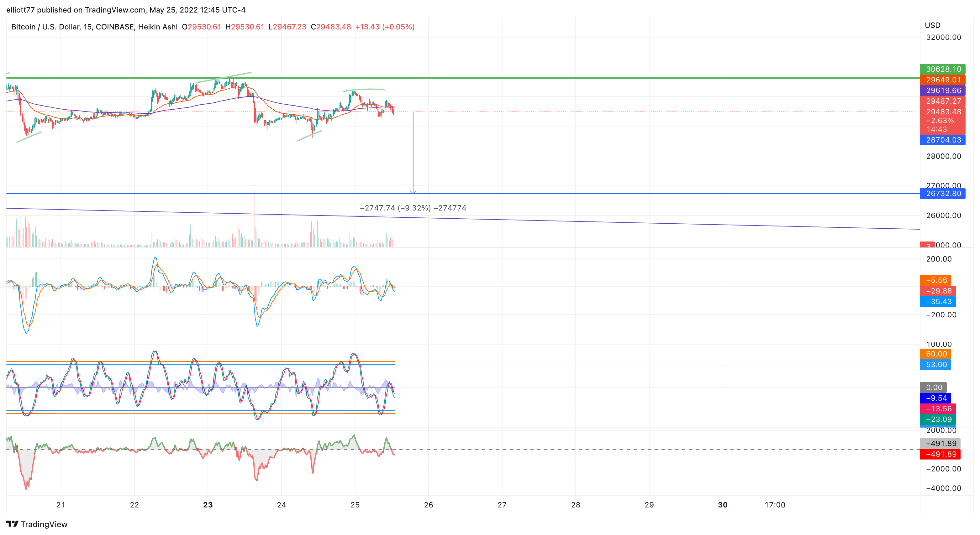Click the countdown timer 14:43 on price label
Screen dimensions: 980x535
tap(936, 129)
